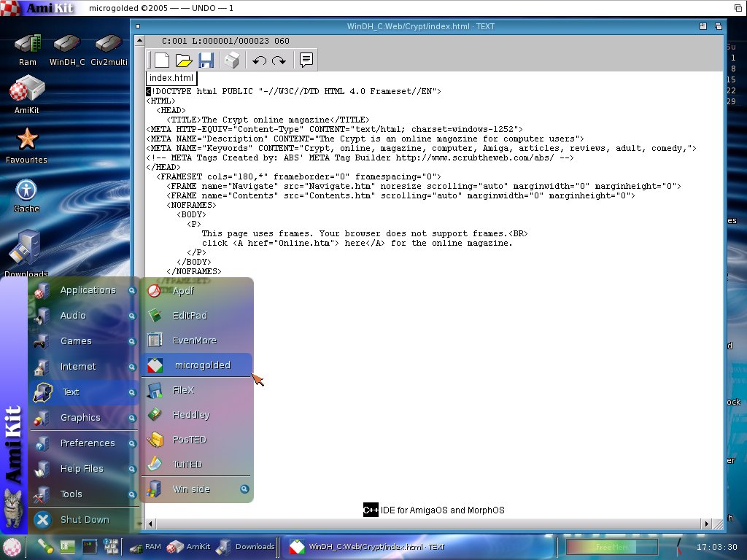Click the cursor position status line
The height and width of the screenshot is (560, 747).
[225, 42]
